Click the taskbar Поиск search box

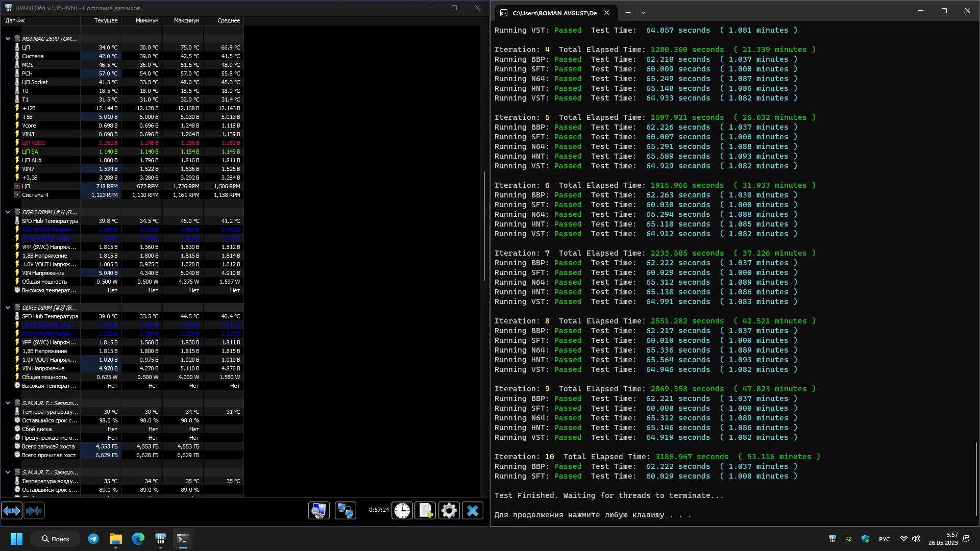tap(55, 539)
